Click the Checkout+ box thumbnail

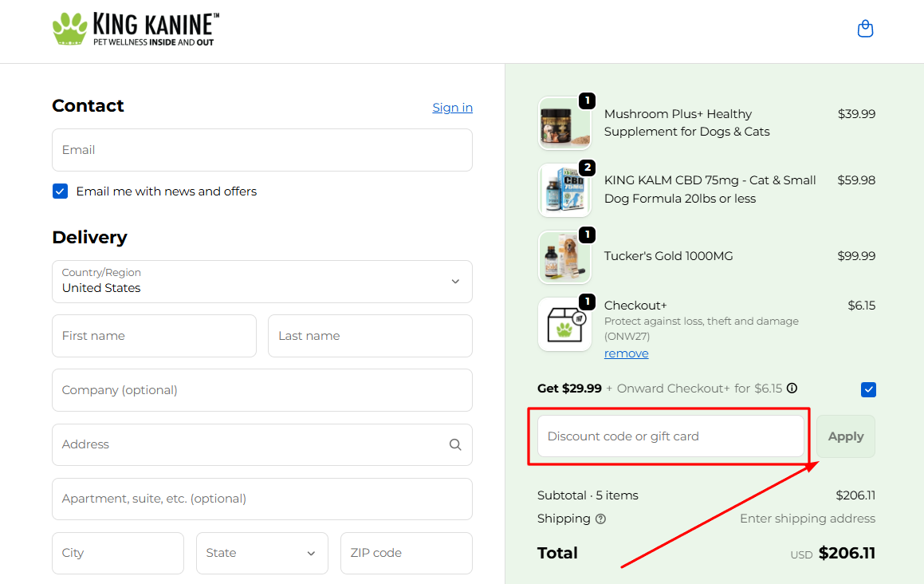tap(564, 325)
